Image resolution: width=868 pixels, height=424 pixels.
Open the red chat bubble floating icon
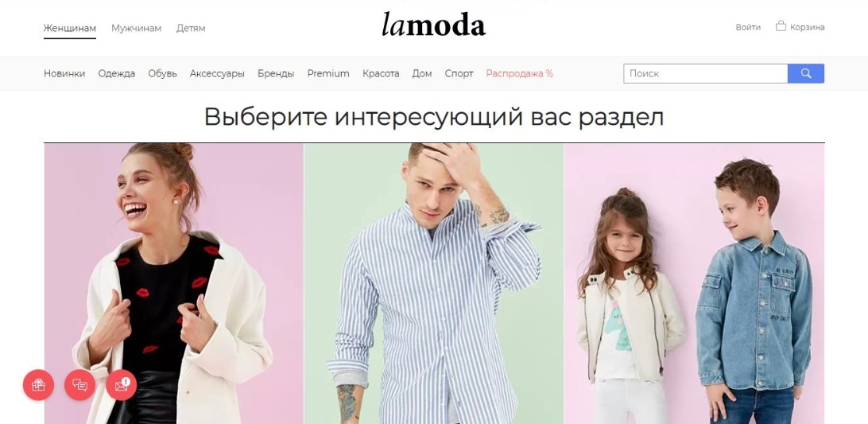pos(79,385)
